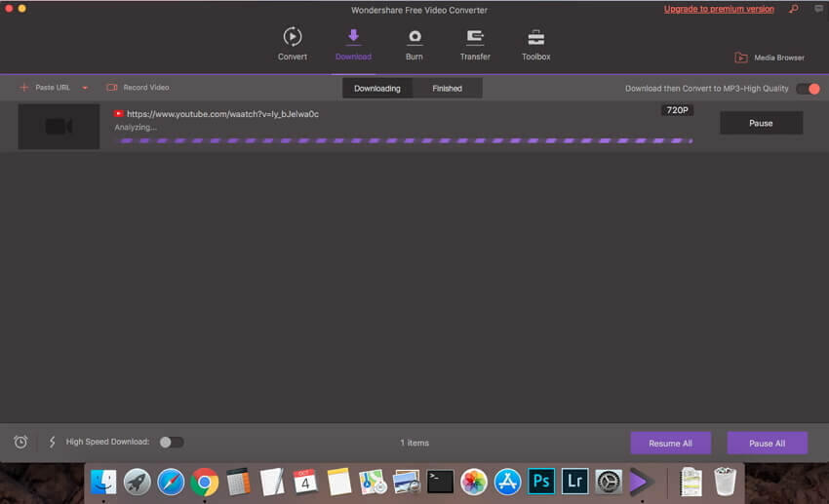Open Maps from the dock
This screenshot has width=829, height=504.
coord(373,482)
